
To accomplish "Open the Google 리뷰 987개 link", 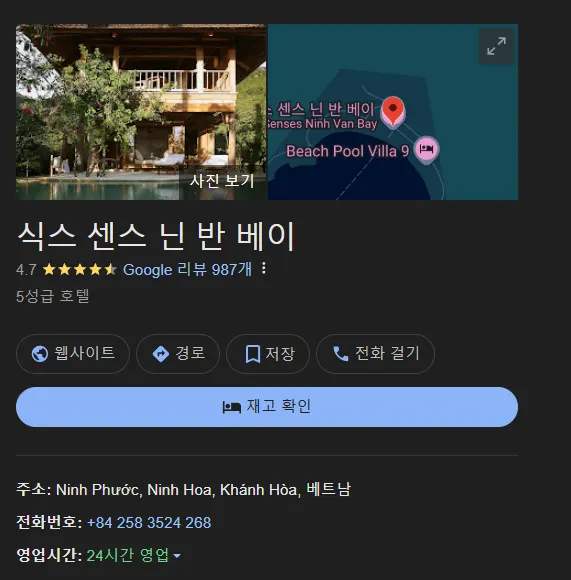I will [x=187, y=269].
